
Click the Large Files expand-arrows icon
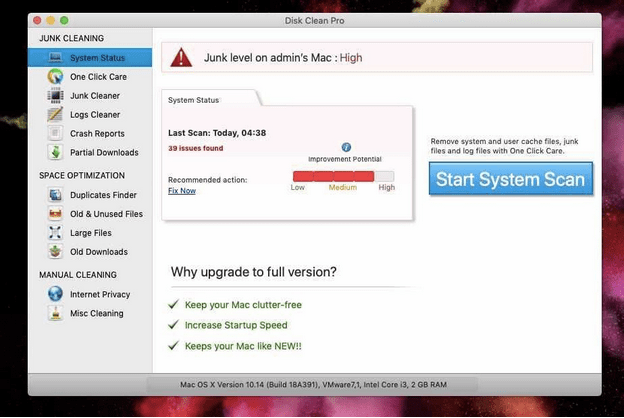tap(55, 232)
